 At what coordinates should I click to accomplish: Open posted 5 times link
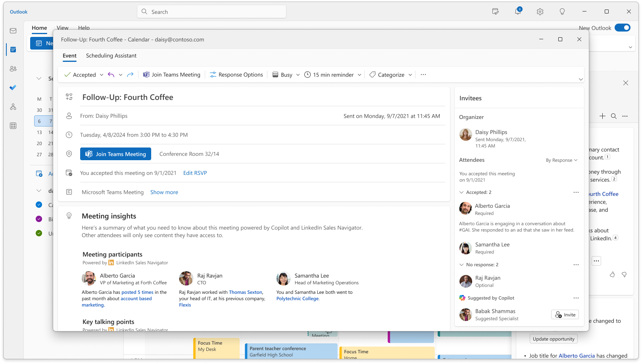pyautogui.click(x=137, y=292)
